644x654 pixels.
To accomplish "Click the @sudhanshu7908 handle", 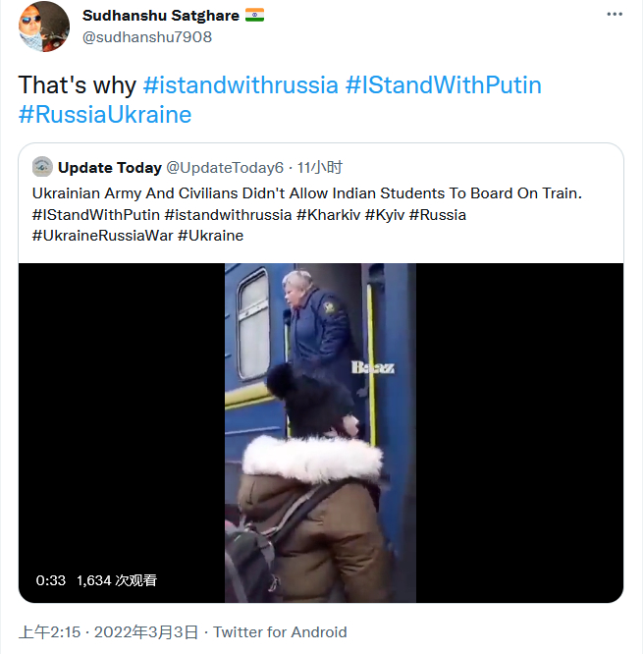I will tap(146, 37).
